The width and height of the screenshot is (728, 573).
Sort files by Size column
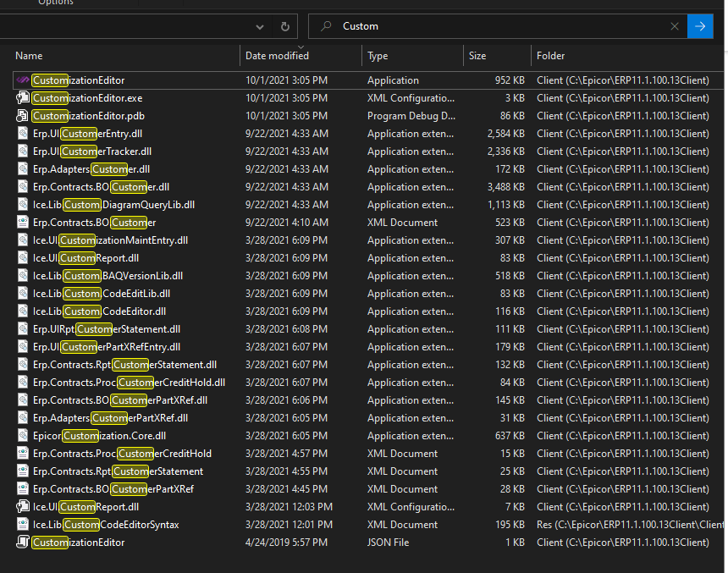pyautogui.click(x=477, y=56)
